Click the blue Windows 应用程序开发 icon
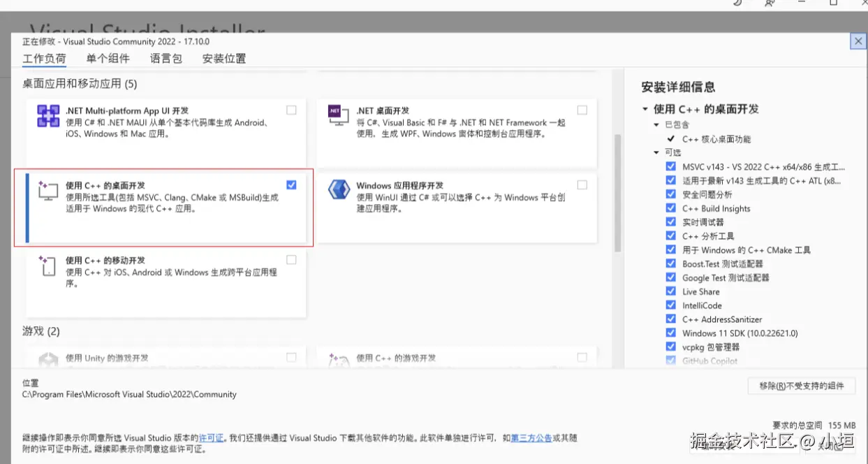This screenshot has width=868, height=464. pos(339,191)
